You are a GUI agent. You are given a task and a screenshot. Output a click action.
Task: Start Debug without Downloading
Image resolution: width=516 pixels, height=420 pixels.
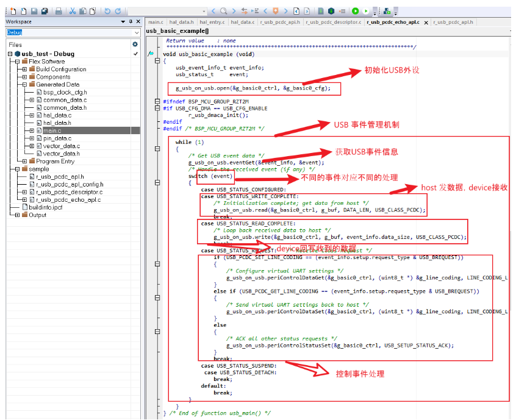(365, 11)
